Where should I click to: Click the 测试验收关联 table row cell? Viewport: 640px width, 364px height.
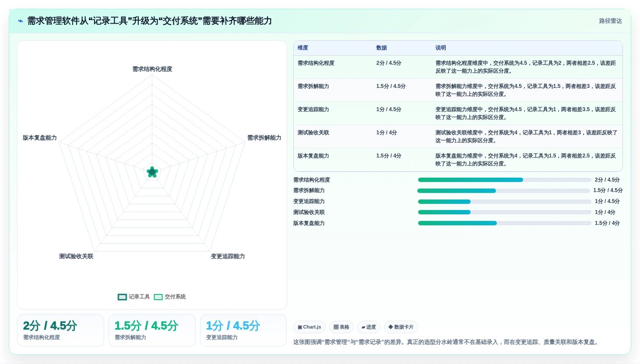tap(313, 133)
